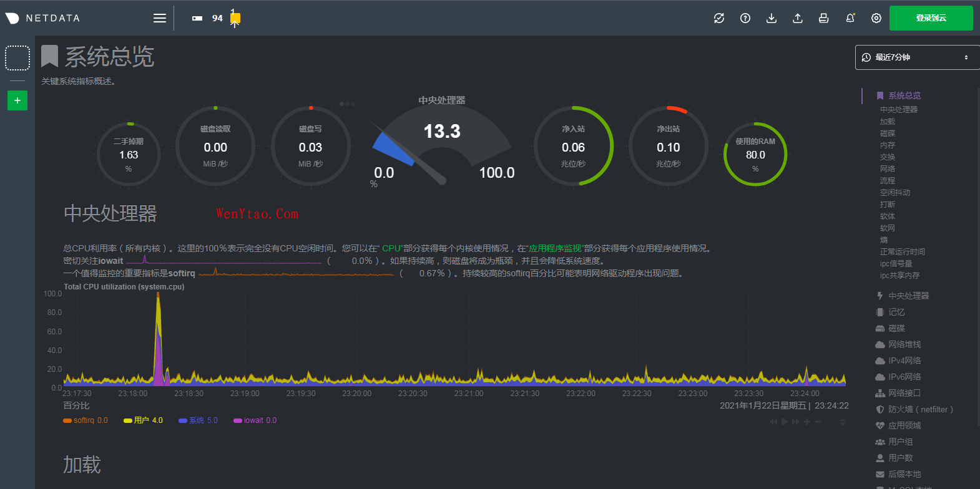
Task: Go to 打断 in right menu
Action: 888,205
